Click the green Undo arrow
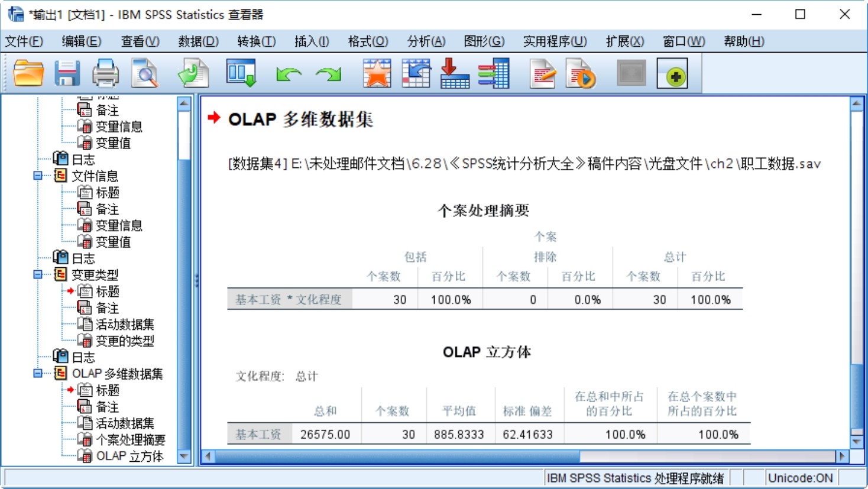868x489 pixels. click(x=289, y=75)
